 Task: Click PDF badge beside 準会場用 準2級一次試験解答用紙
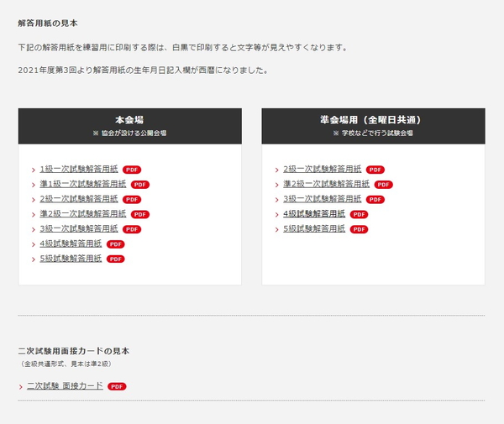384,185
